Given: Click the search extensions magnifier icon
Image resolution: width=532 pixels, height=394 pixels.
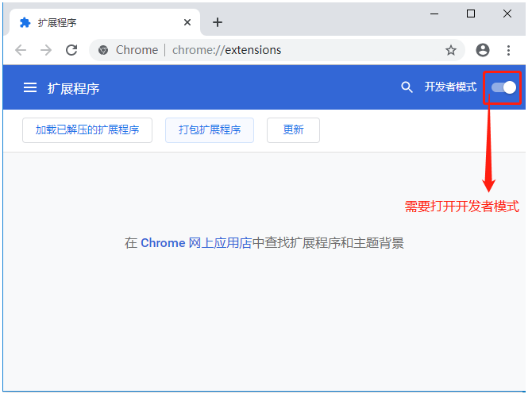Looking at the screenshot, I should (407, 87).
